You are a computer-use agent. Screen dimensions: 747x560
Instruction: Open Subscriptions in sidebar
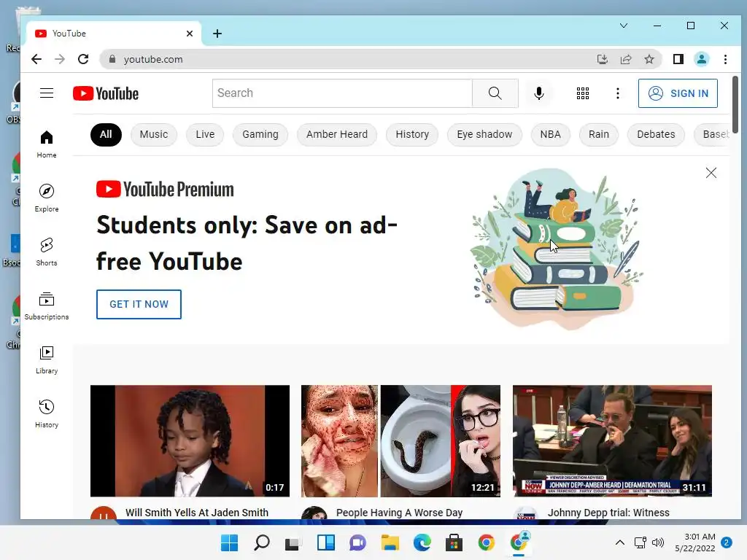47,306
